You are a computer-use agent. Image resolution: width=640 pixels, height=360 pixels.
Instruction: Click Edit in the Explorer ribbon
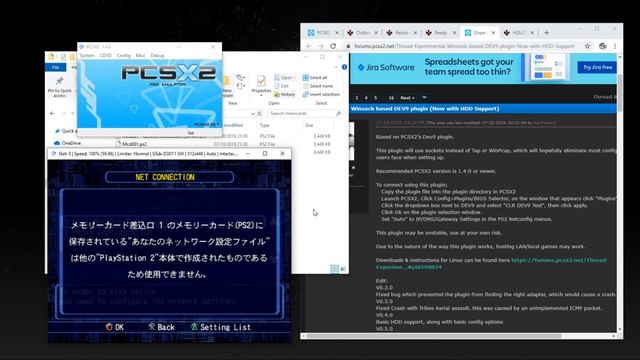coord(282,86)
